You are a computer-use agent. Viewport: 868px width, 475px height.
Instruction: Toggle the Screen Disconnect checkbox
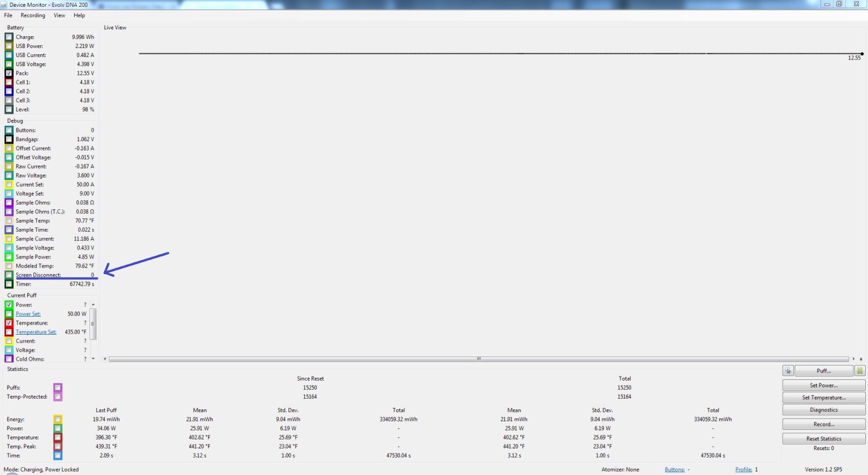click(9, 275)
